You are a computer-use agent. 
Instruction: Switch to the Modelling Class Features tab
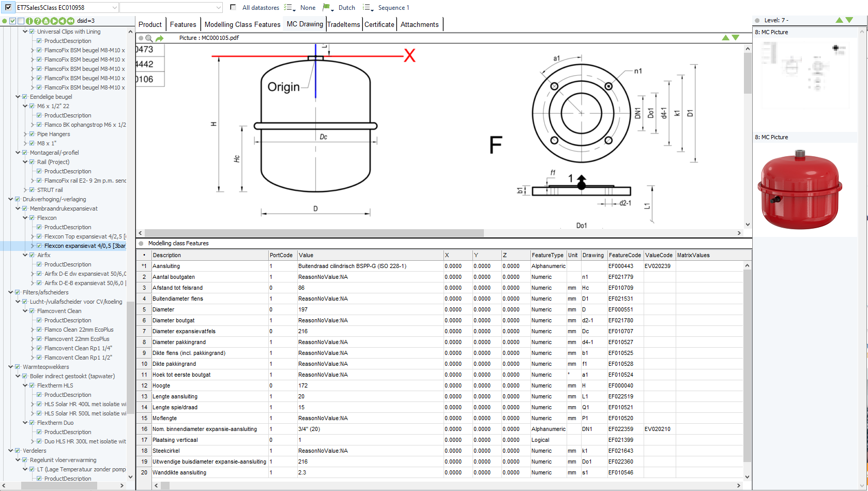tap(242, 25)
